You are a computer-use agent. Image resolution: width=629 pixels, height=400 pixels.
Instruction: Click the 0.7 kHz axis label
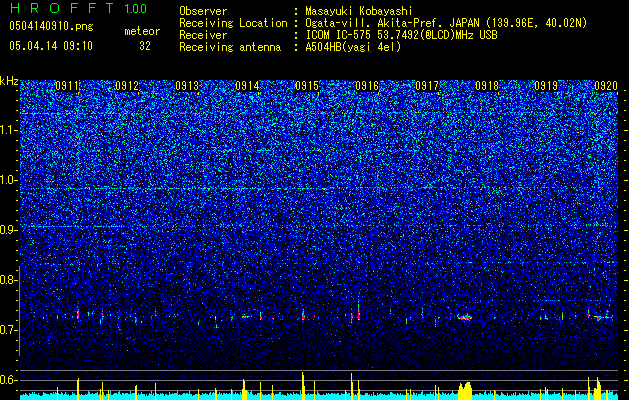tap(8, 330)
